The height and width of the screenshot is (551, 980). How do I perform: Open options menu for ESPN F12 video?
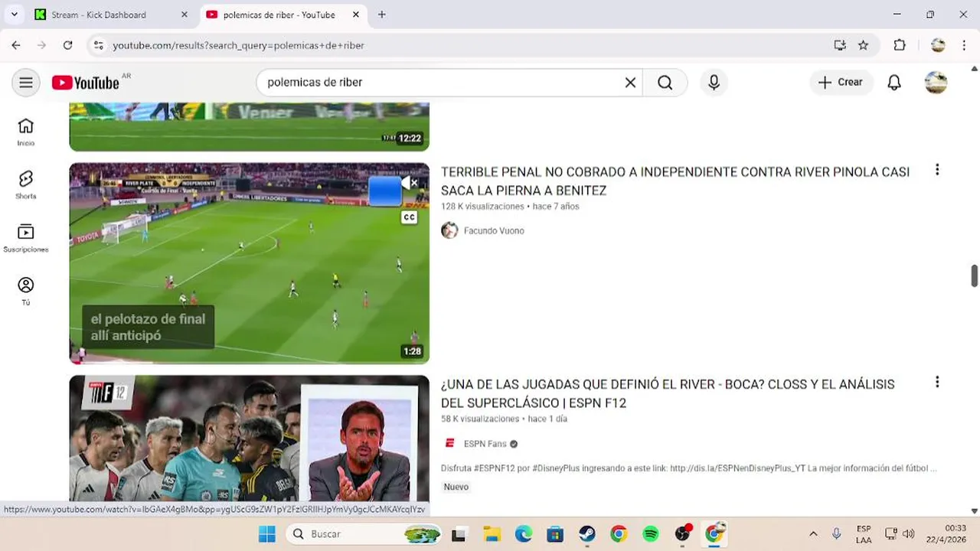click(937, 382)
